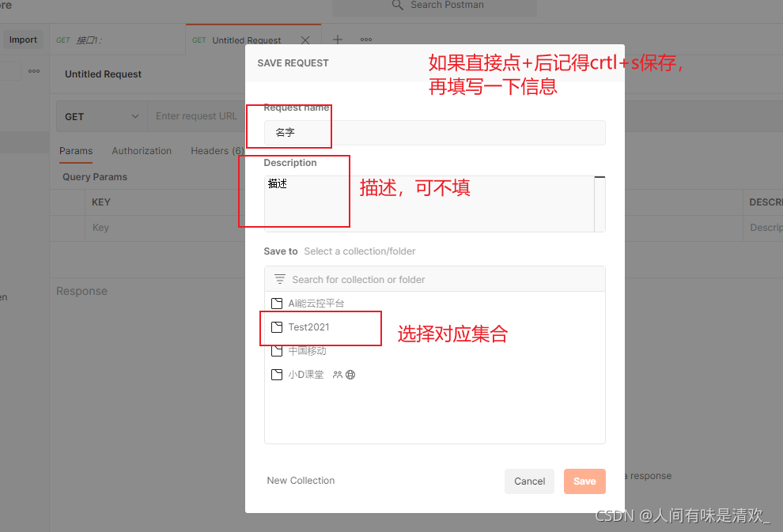Select the Ai能云控平台 collection

pos(435,304)
